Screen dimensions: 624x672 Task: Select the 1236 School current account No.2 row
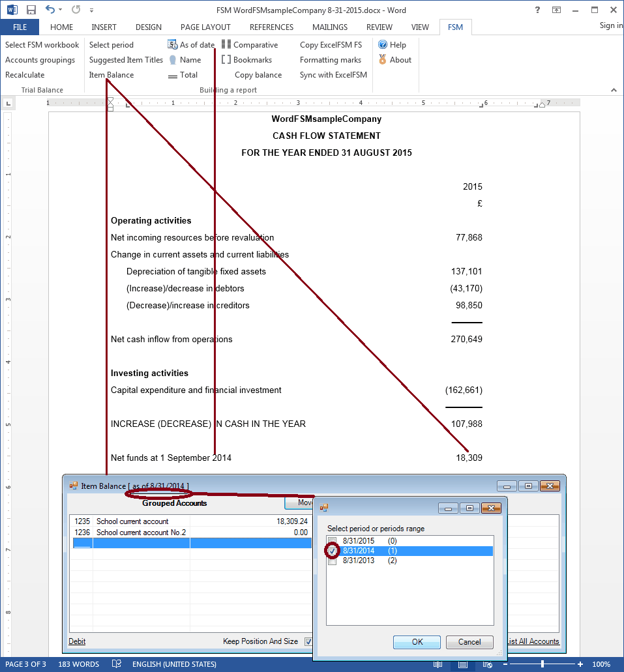190,533
